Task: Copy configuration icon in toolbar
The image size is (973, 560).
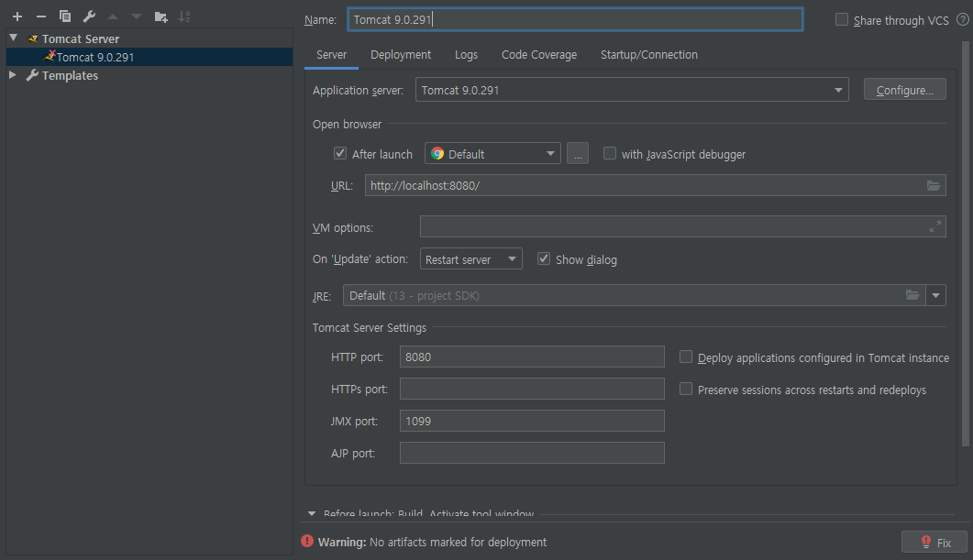Action: (64, 16)
